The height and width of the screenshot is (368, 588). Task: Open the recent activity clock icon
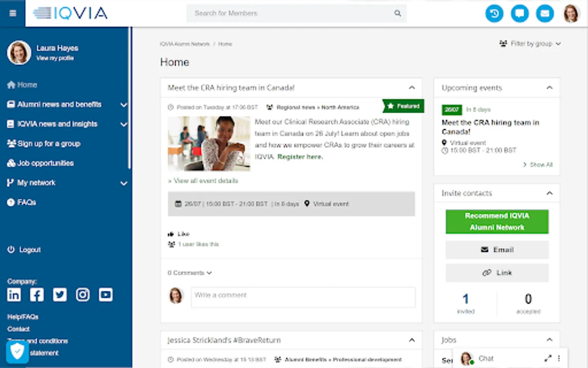(494, 13)
